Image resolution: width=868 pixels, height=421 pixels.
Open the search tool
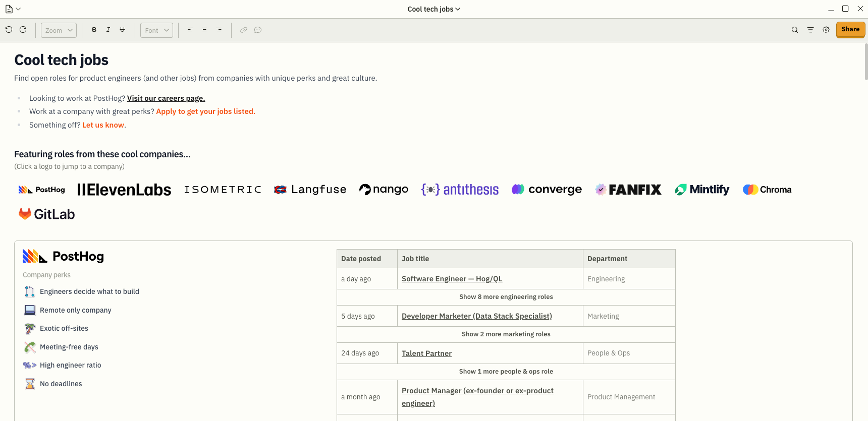click(795, 30)
